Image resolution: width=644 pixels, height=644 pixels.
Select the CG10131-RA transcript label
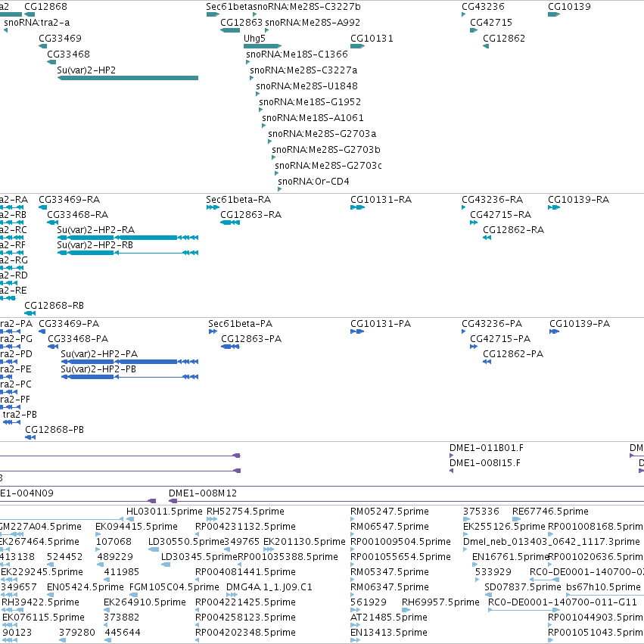381,200
